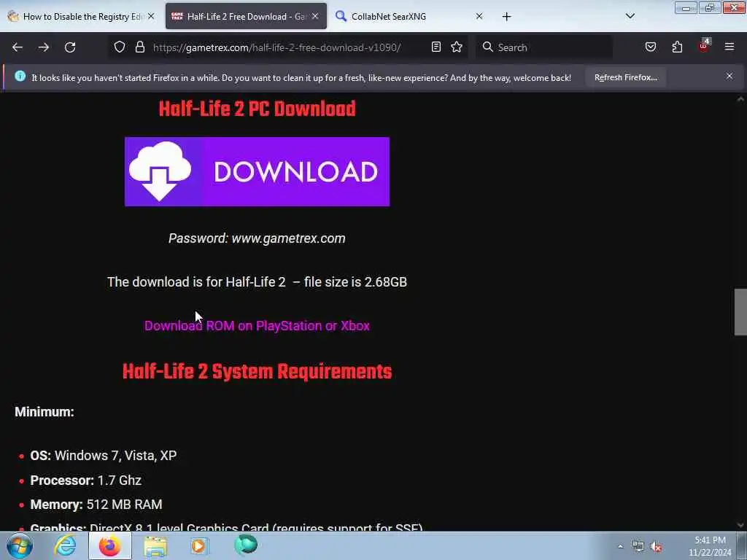Click the Memory: 512 MB RAM line
The image size is (747, 560).
pyautogui.click(x=96, y=505)
